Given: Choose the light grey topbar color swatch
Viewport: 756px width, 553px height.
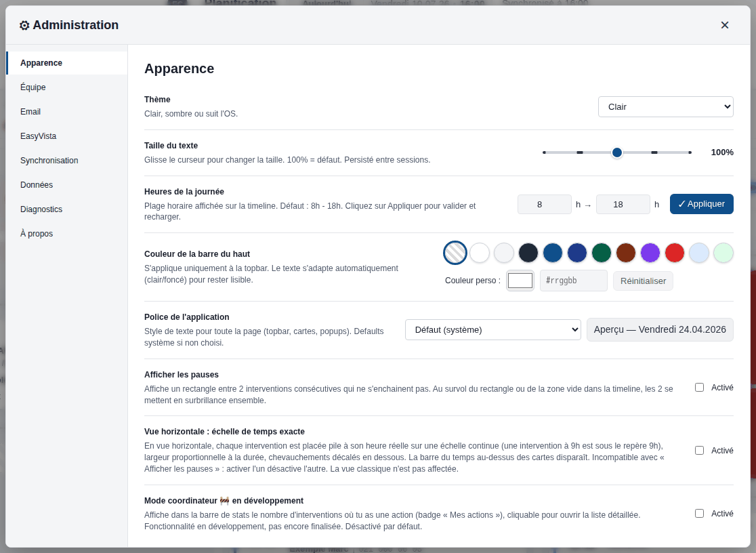Looking at the screenshot, I should [504, 253].
